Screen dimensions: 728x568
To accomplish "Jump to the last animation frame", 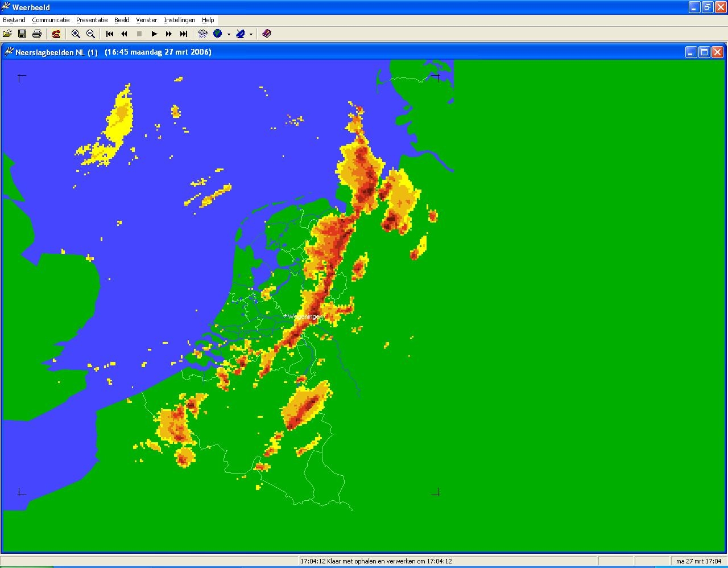I will [x=184, y=34].
